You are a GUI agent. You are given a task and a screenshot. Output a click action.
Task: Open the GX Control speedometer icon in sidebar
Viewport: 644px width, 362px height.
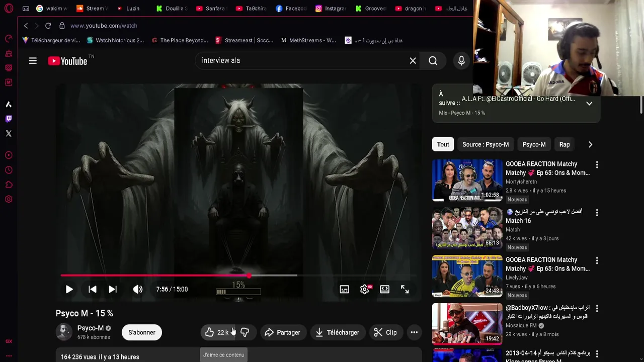9,39
